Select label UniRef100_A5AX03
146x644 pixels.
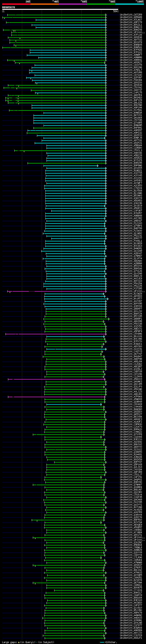tap(131, 379)
